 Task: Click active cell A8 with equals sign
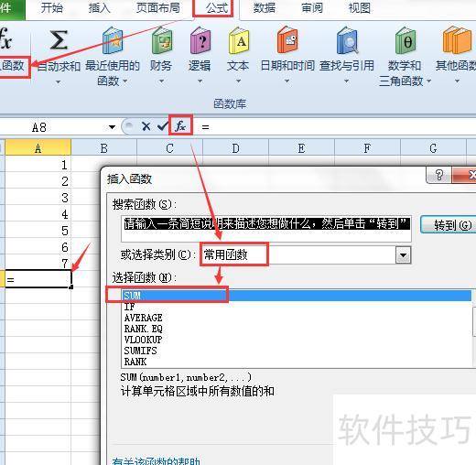point(38,279)
